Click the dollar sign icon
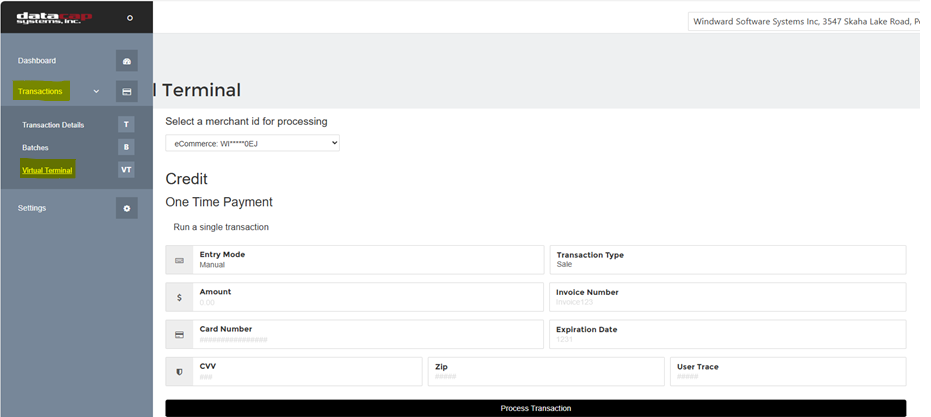The height and width of the screenshot is (417, 931). coord(179,297)
